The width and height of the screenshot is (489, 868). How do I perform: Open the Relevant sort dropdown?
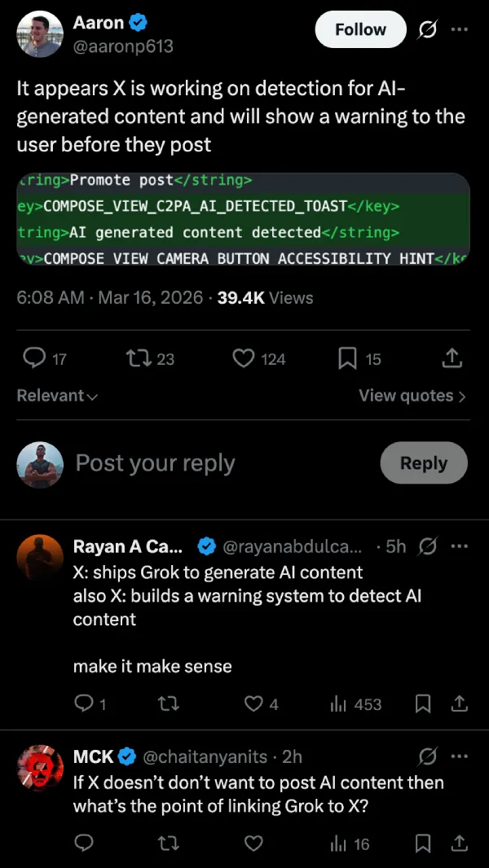(x=57, y=396)
